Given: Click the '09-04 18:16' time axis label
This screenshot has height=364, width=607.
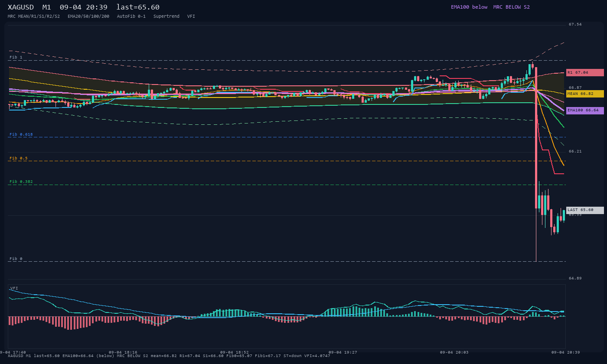Looking at the screenshot, I should [123, 352].
